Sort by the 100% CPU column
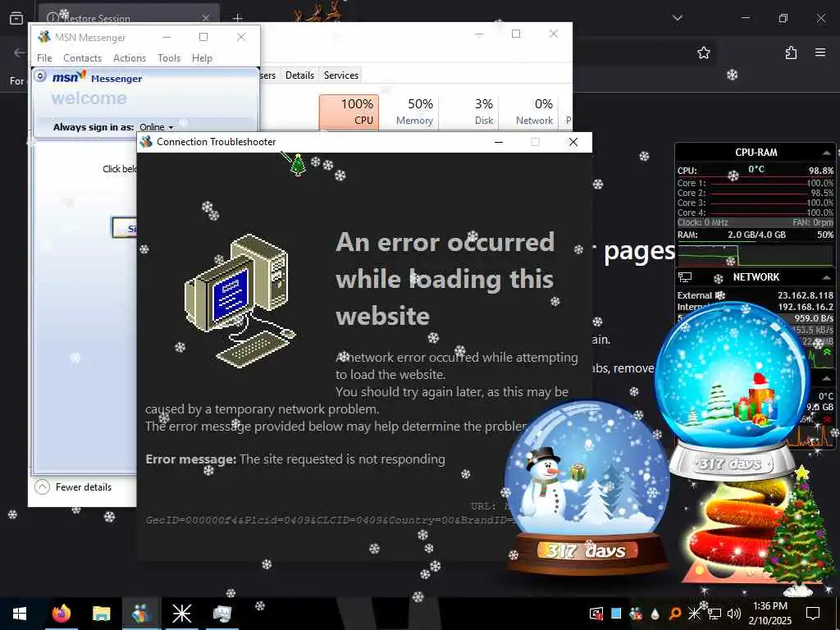Image resolution: width=840 pixels, height=630 pixels. point(349,112)
